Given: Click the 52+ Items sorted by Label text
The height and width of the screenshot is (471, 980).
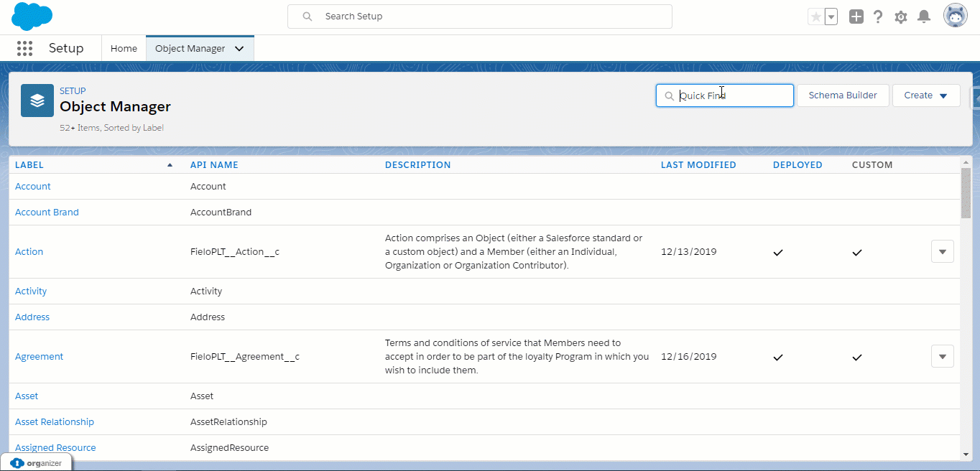Looking at the screenshot, I should [111, 128].
